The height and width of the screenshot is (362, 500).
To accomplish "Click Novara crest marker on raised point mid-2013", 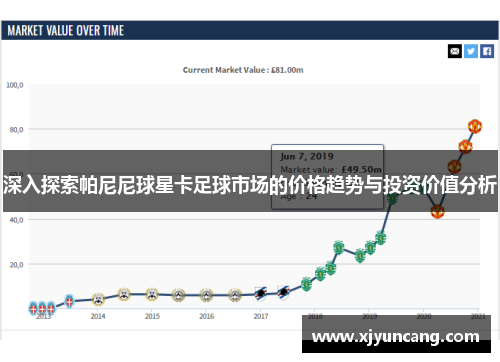I will (69, 301).
